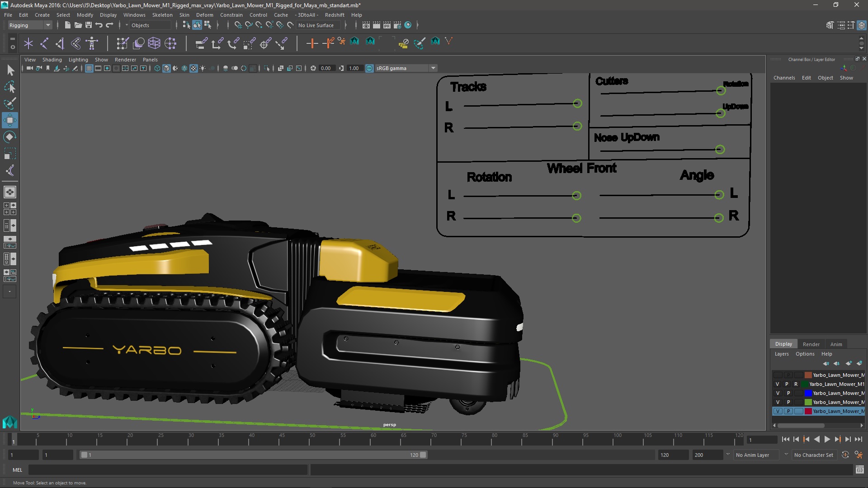Screen dimensions: 868x488
Task: Select the Rotate Tool in the toolbox
Action: [x=9, y=137]
